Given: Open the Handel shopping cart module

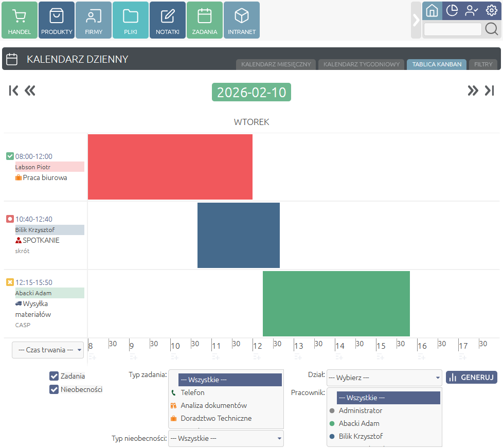Looking at the screenshot, I should [x=20, y=21].
